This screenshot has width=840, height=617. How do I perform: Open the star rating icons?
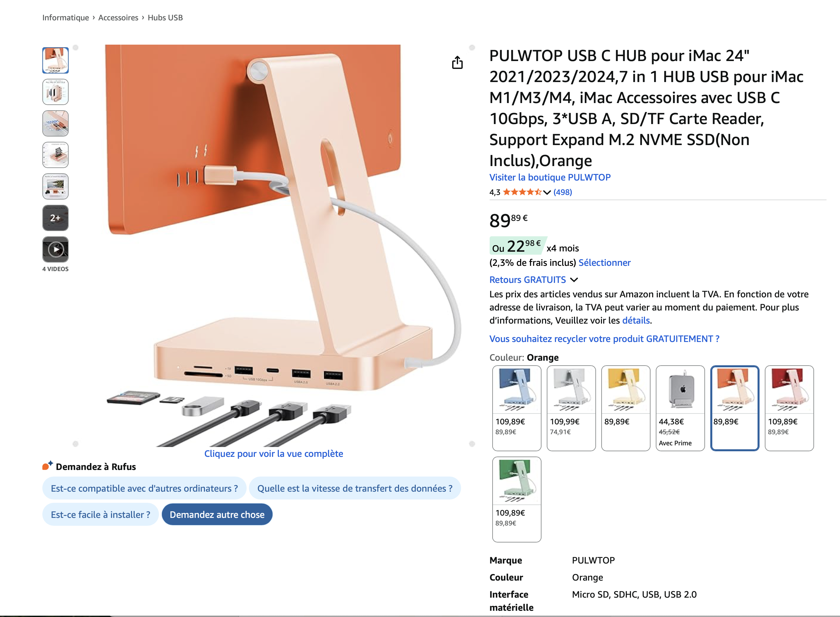pyautogui.click(x=522, y=192)
